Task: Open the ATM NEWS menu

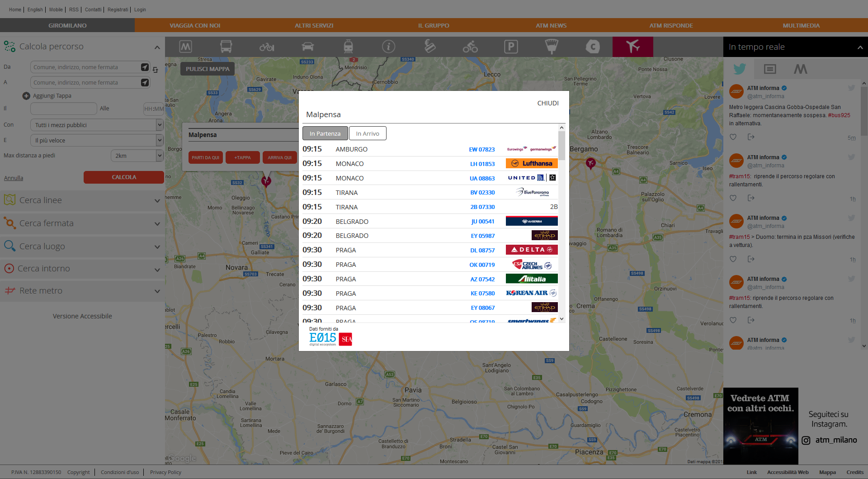Action: click(x=551, y=25)
